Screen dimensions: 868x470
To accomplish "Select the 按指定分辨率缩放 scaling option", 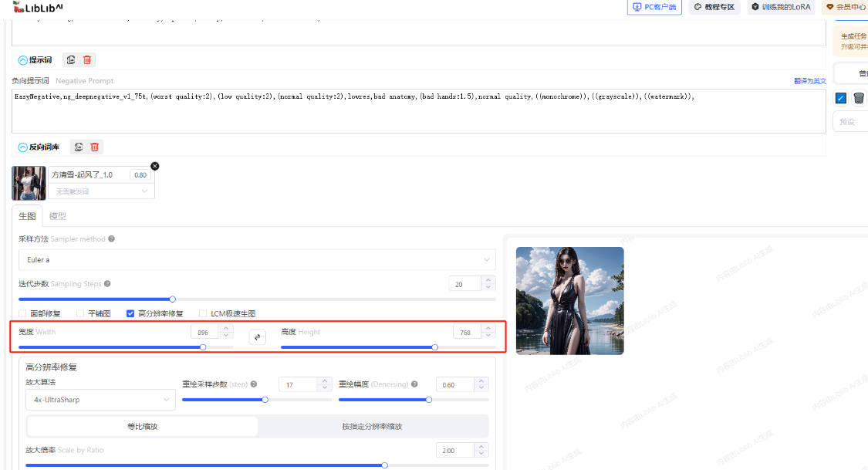I will click(x=373, y=426).
